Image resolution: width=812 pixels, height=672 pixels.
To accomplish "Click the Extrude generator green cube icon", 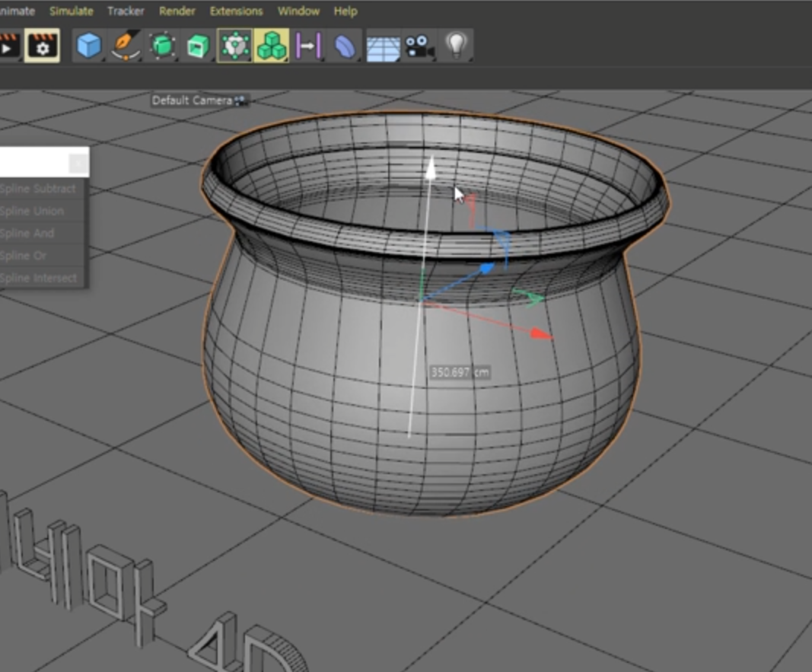I will 198,46.
